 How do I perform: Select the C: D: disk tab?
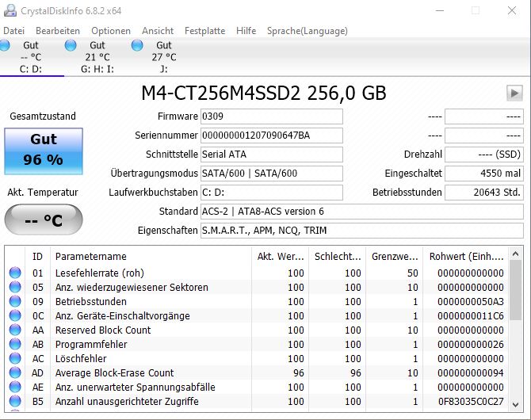[x=31, y=57]
